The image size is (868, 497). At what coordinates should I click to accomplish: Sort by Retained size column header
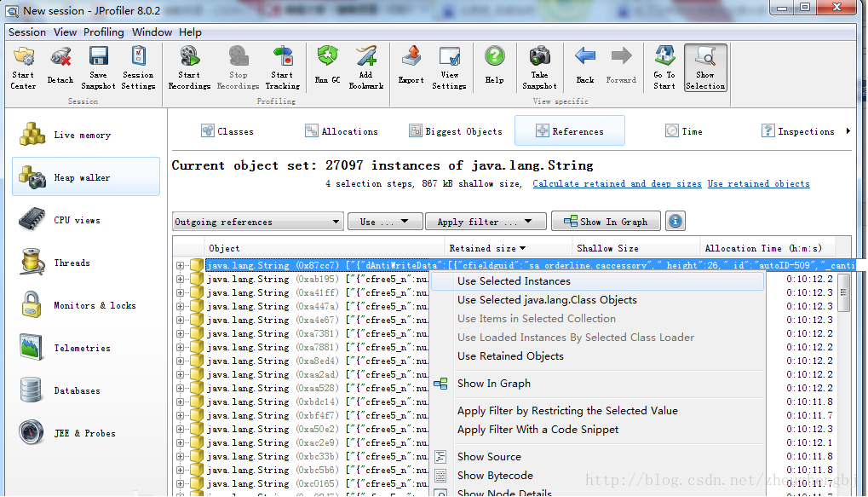click(509, 248)
